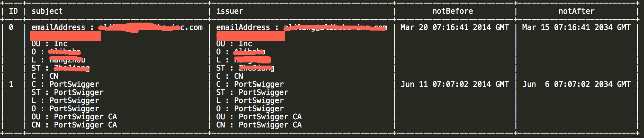Click subject 'C : PortSwigger' line

pyautogui.click(x=65, y=84)
